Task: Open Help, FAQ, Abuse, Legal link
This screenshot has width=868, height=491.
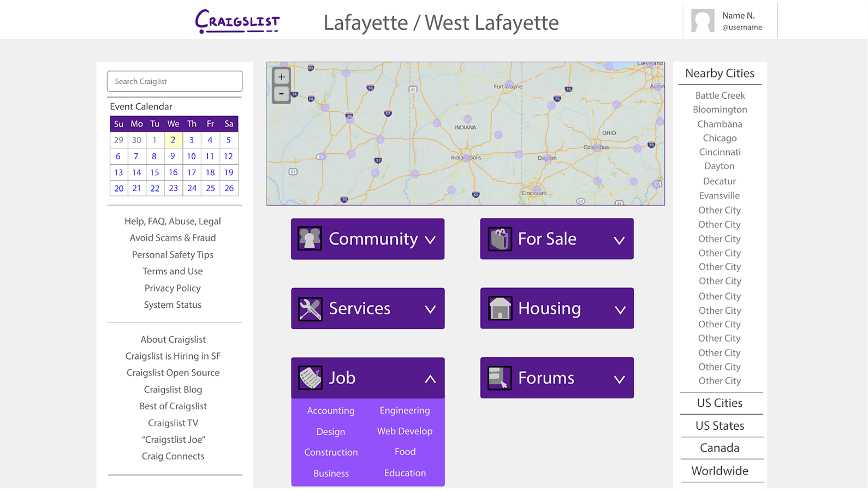Action: click(173, 221)
